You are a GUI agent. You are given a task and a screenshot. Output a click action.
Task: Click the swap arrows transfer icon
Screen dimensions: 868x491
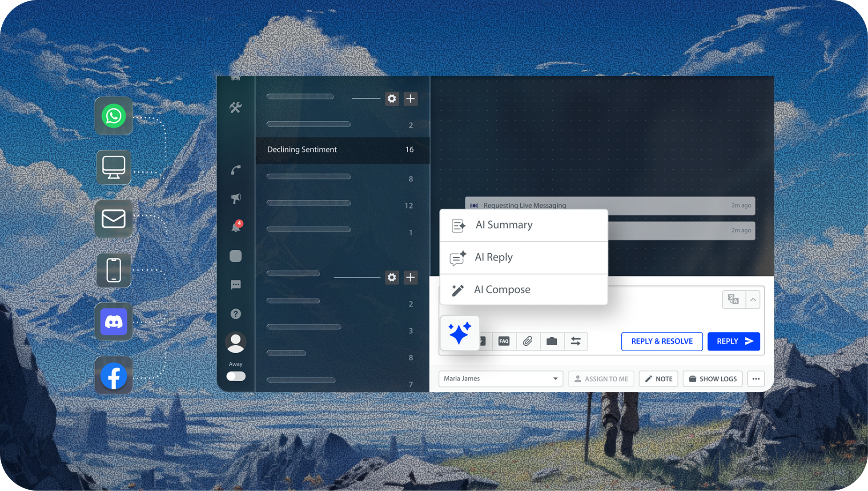[x=576, y=341]
